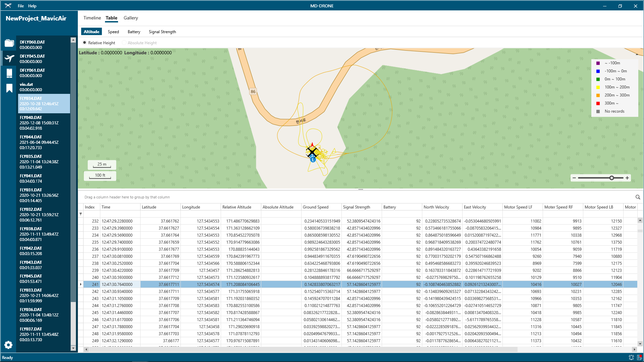Image resolution: width=644 pixels, height=362 pixels.
Task: Open the settings gear icon
Action: click(8, 345)
